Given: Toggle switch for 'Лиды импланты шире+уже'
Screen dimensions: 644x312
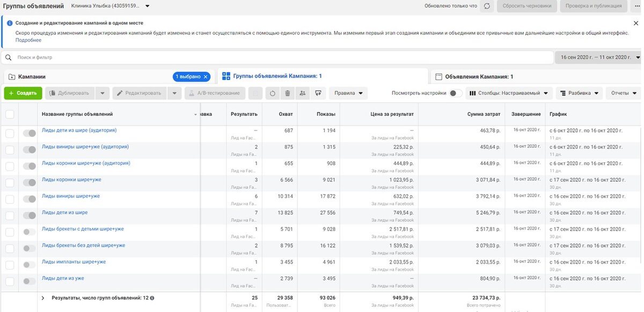Looking at the screenshot, I should 29,265.
